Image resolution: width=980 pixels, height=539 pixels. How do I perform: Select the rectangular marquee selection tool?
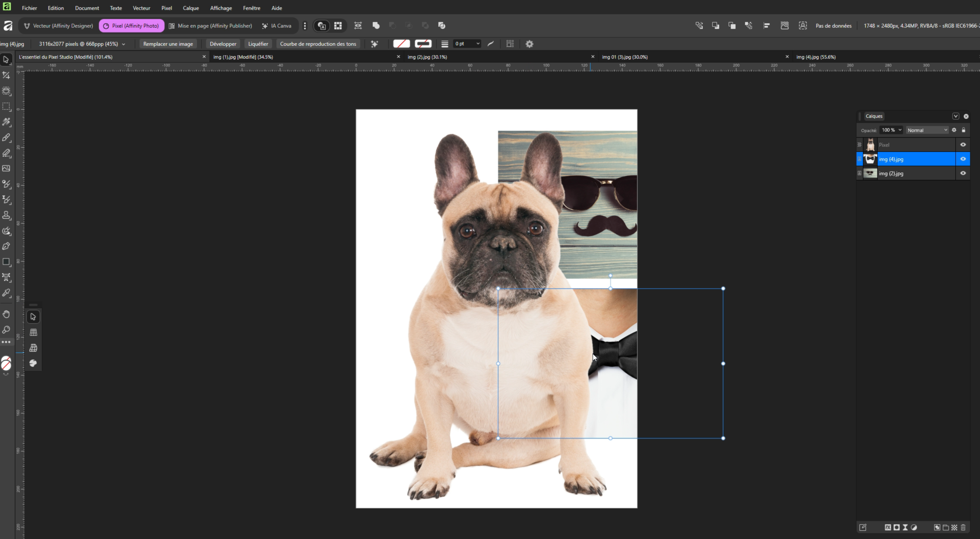point(6,107)
